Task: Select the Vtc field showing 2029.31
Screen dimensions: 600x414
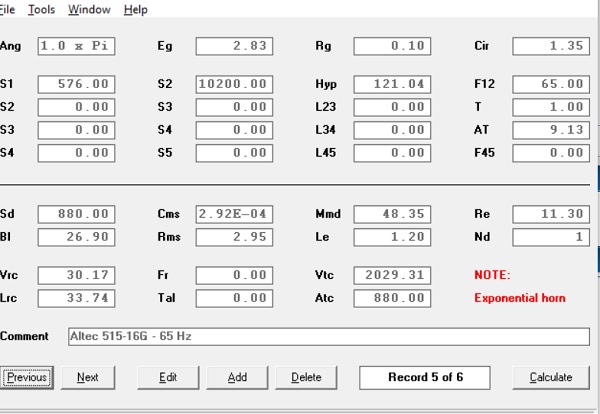Action: click(x=392, y=275)
